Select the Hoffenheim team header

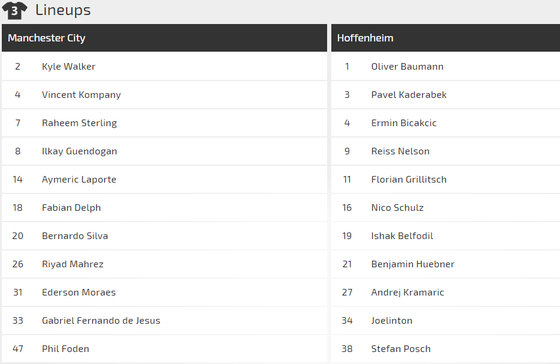pyautogui.click(x=445, y=38)
